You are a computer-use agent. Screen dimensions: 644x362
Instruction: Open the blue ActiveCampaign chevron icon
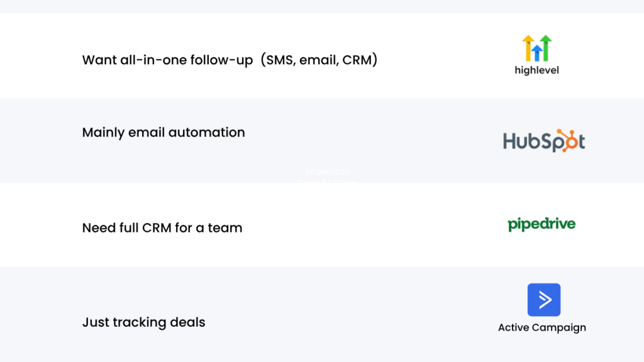[543, 300]
